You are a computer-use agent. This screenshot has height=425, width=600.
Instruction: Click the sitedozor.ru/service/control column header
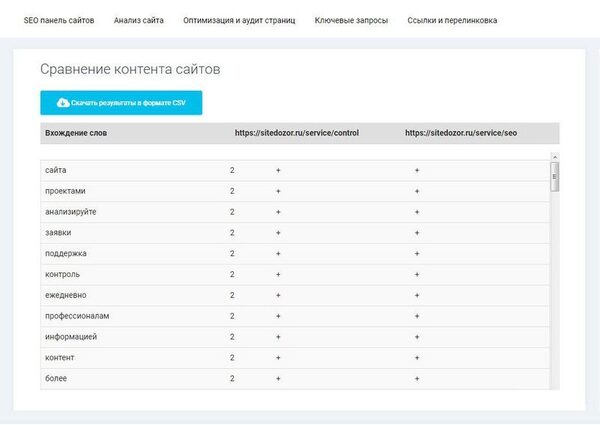click(x=296, y=133)
